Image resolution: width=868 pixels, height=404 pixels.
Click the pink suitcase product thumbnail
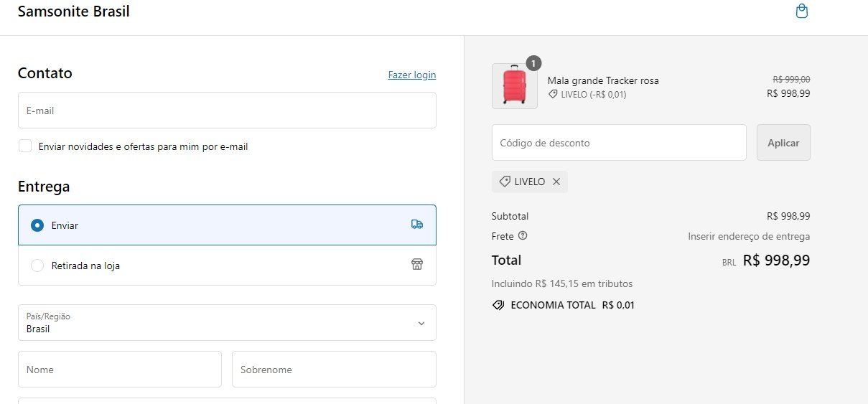pos(514,86)
